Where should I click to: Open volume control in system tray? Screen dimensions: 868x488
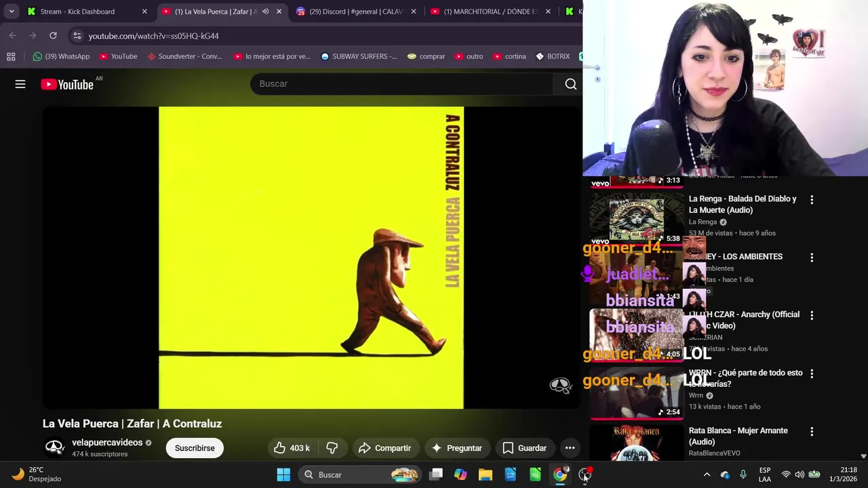coord(800,474)
